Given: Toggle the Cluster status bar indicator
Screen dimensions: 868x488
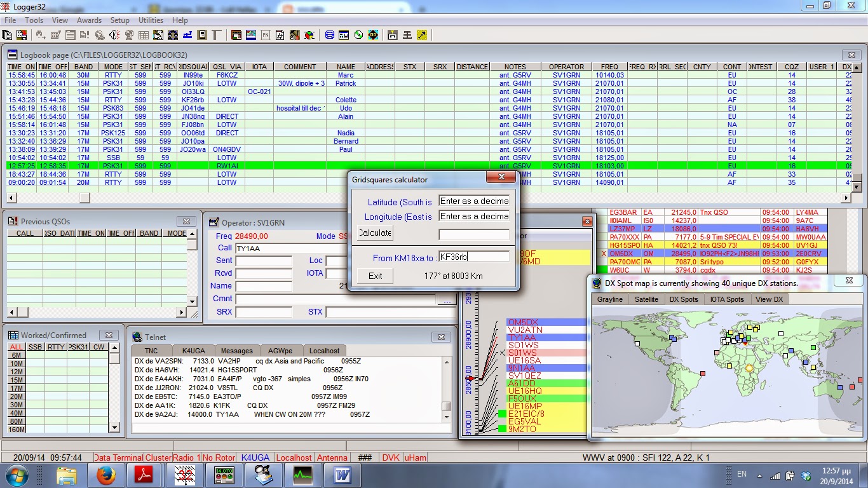Looking at the screenshot, I should pyautogui.click(x=158, y=457).
